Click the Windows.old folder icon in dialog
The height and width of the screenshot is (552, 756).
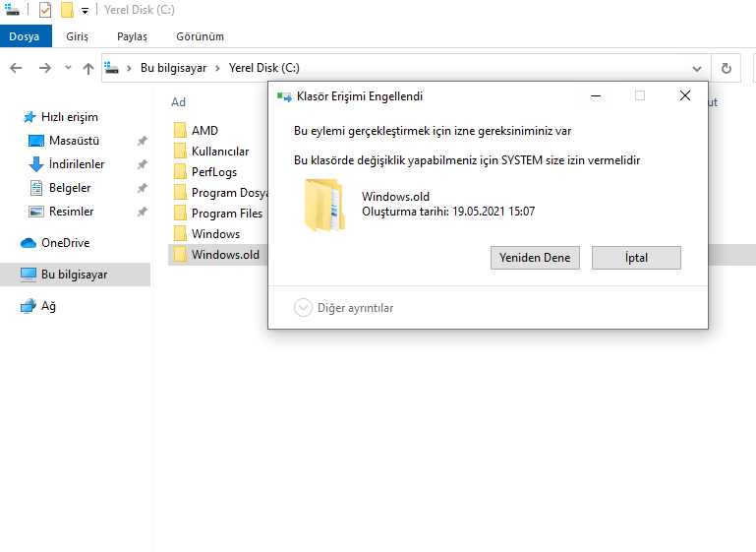tap(325, 205)
